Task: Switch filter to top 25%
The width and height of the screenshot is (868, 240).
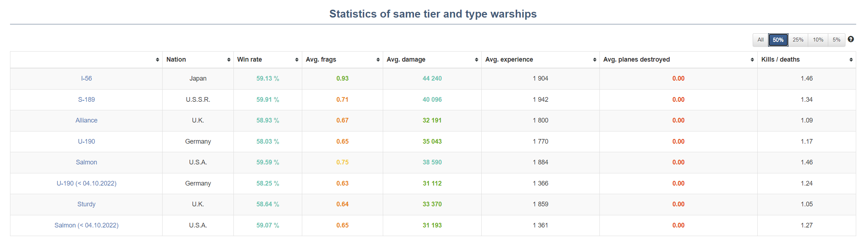Action: coord(798,40)
